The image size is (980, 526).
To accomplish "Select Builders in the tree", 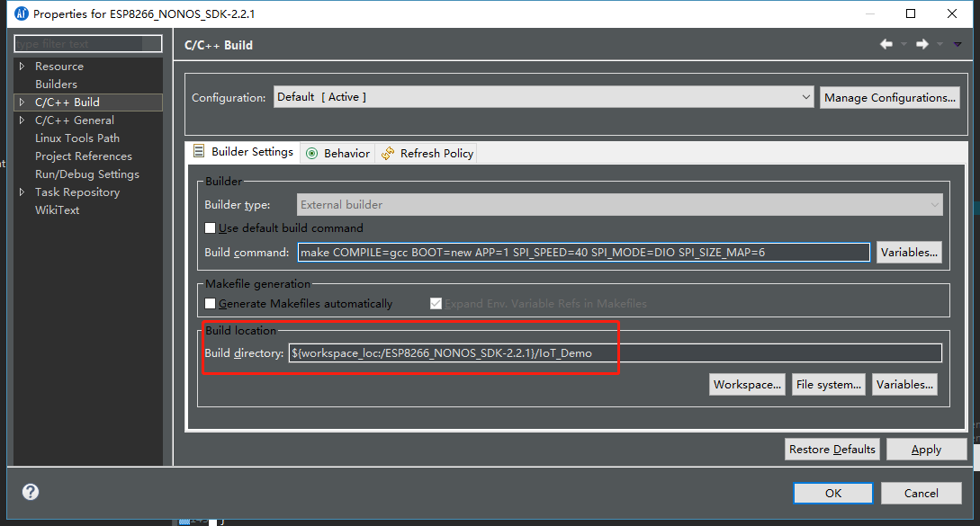I will tap(57, 85).
